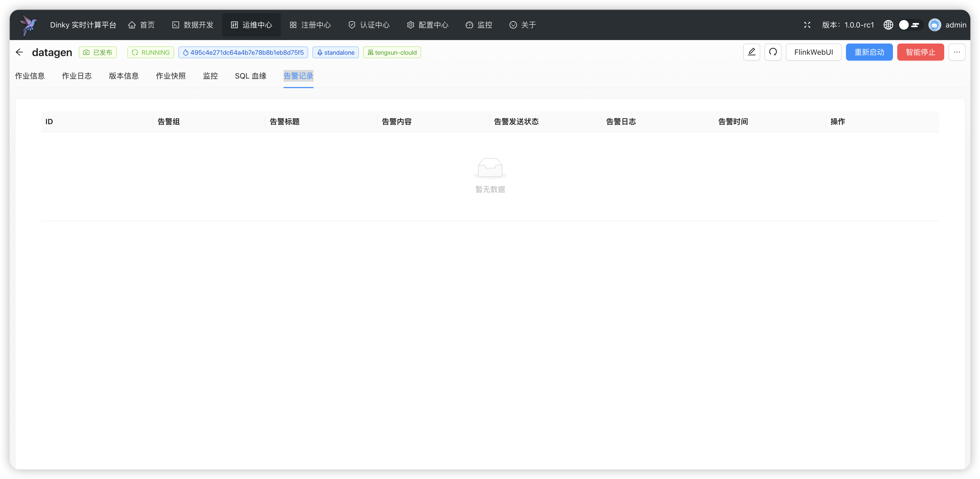This screenshot has height=479, width=980.
Task: Open the 监控 top navigation menu
Action: click(x=479, y=25)
